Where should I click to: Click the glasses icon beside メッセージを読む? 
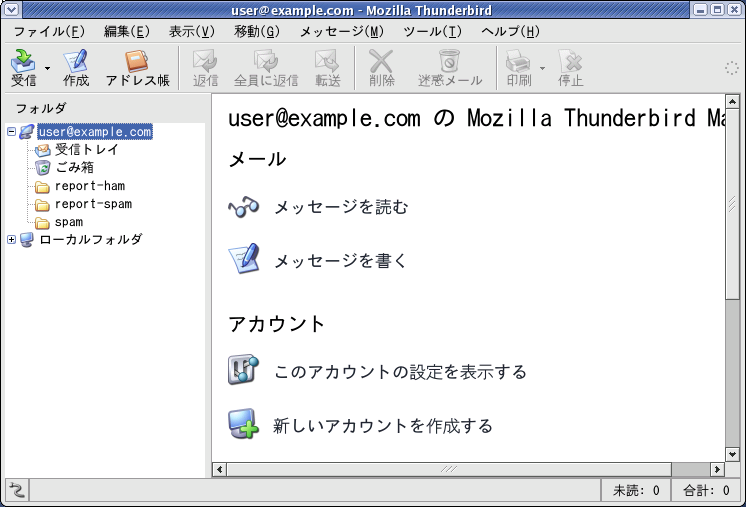pyautogui.click(x=244, y=207)
